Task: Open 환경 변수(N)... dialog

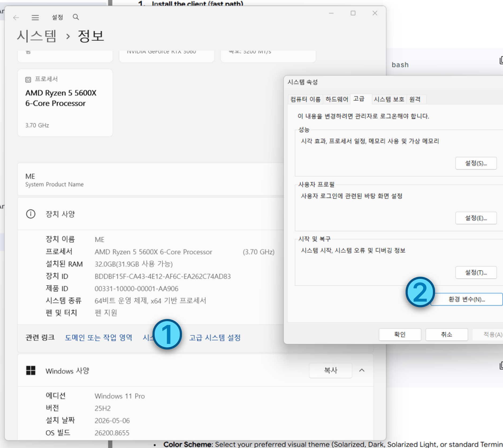Action: click(467, 299)
